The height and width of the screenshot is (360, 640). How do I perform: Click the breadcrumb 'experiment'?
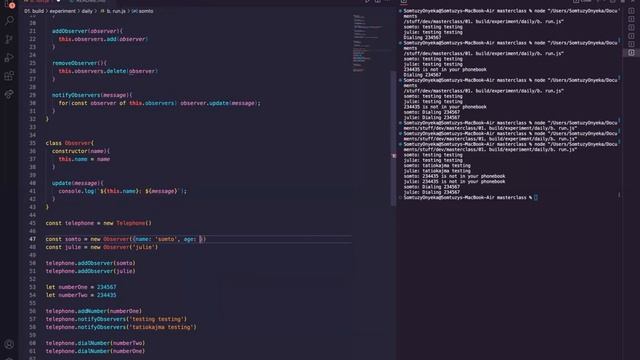click(x=62, y=11)
